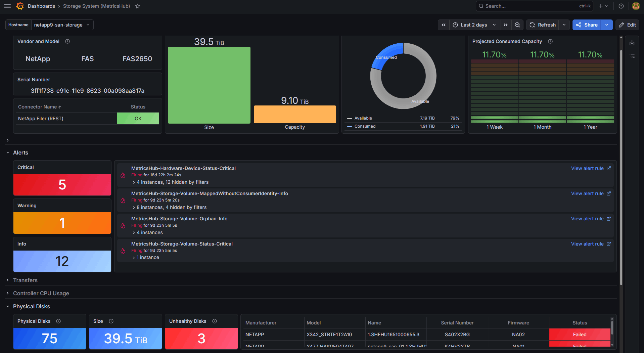View alert rule for Storage-Volume-Orphan-Info

591,219
